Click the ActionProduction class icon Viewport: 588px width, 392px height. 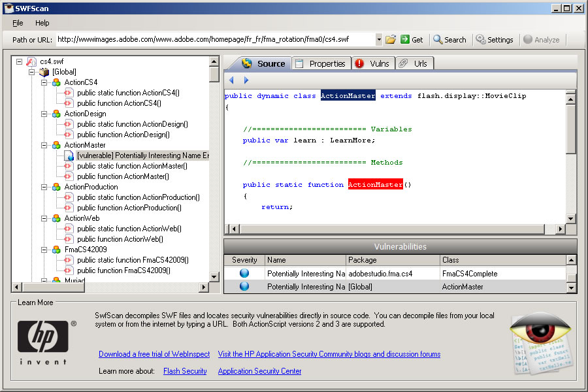(56, 187)
